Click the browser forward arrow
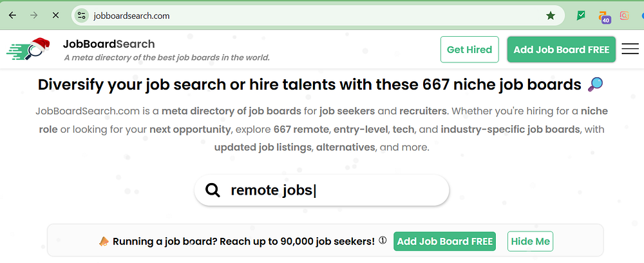 click(34, 15)
